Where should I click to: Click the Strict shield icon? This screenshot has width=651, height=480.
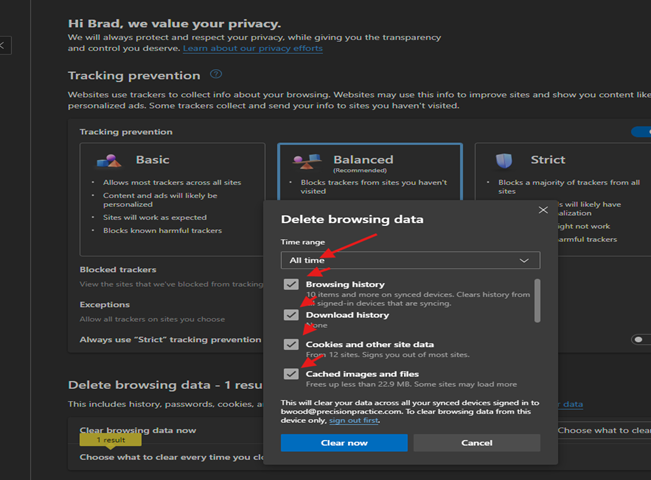click(x=504, y=161)
